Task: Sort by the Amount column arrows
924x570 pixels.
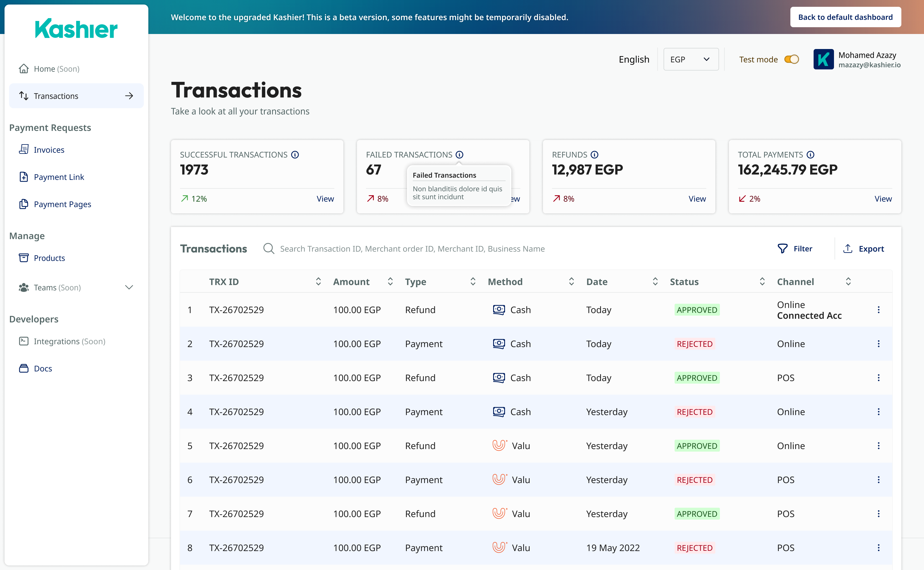Action: click(x=390, y=282)
